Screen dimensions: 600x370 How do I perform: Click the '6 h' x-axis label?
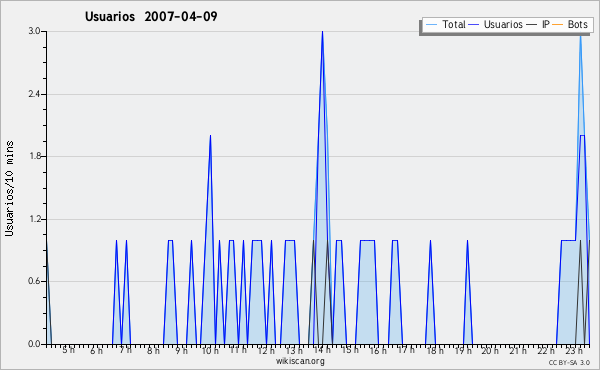pos(96,350)
